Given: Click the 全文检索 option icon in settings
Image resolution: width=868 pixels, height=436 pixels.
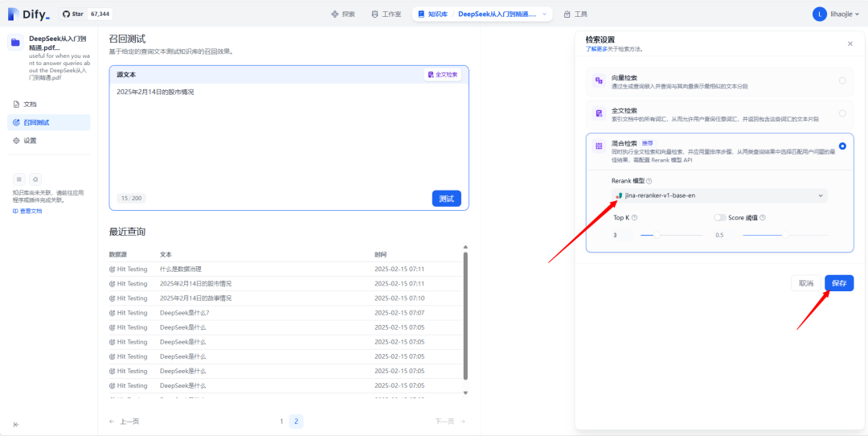Looking at the screenshot, I should [599, 113].
